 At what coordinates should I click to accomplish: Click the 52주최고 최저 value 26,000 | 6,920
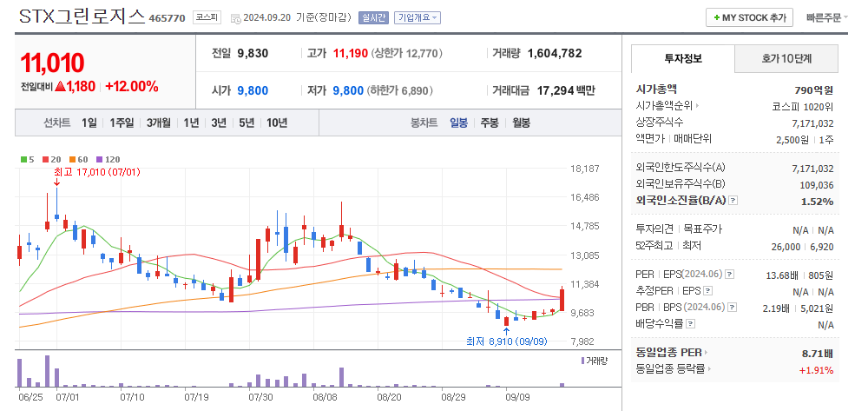pyautogui.click(x=802, y=247)
